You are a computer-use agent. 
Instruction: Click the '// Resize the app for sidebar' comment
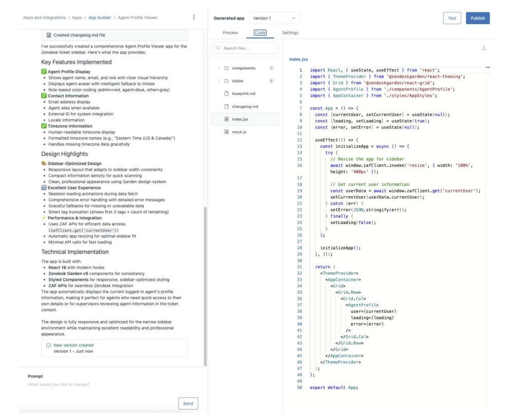click(x=367, y=159)
